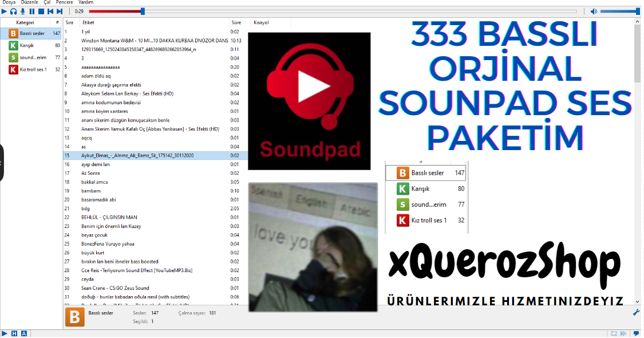Viewport: 644px width, 338px height.
Task: Select 'BEHLÜL - ÇILGINSIN MAN' sound
Action: tap(156, 218)
